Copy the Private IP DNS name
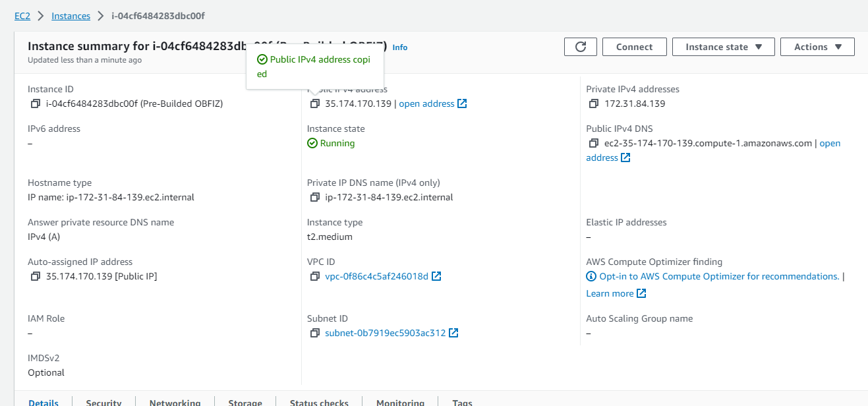The height and width of the screenshot is (406, 868). [x=315, y=197]
